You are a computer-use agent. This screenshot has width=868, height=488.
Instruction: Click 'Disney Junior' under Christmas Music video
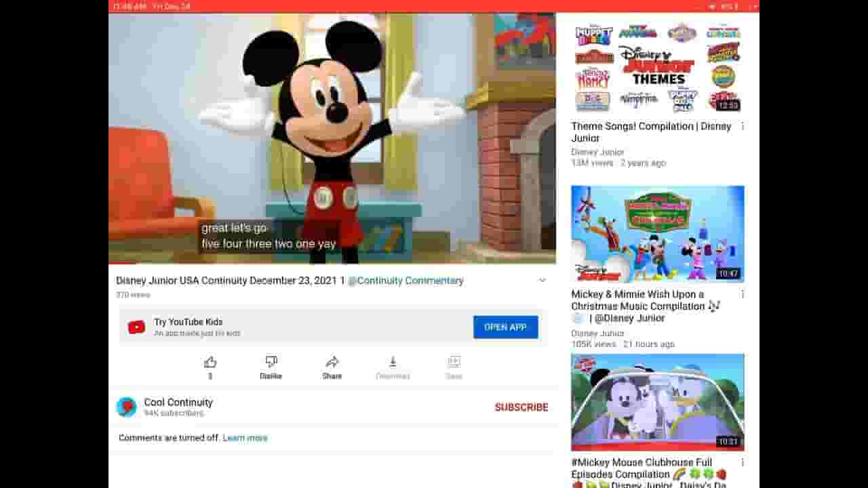pos(597,333)
